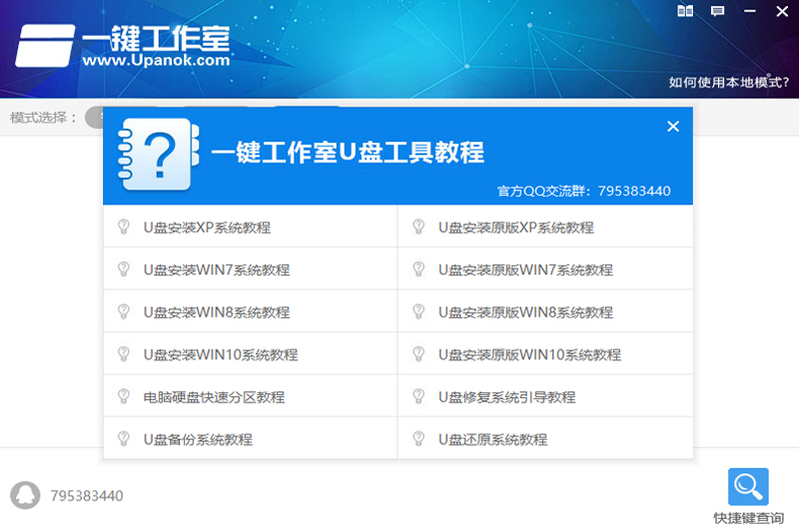Click the lightbulb icon beside U盘修复系统引导教程
The height and width of the screenshot is (532, 799).
[419, 397]
